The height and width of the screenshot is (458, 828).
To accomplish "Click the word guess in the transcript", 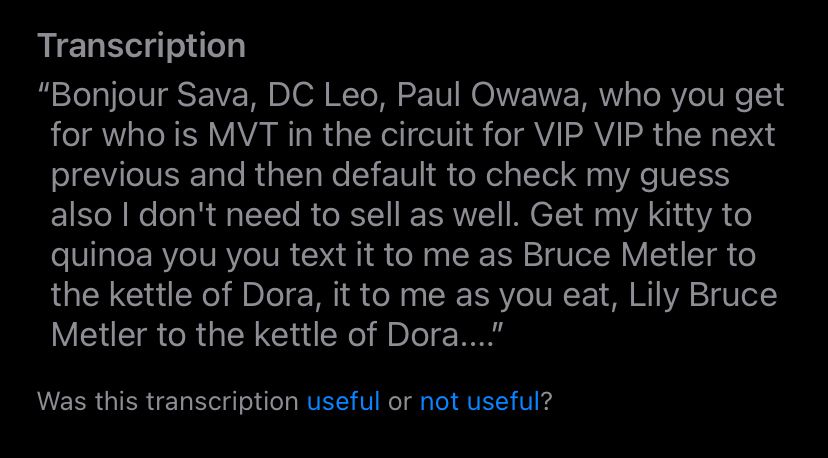I will (684, 177).
